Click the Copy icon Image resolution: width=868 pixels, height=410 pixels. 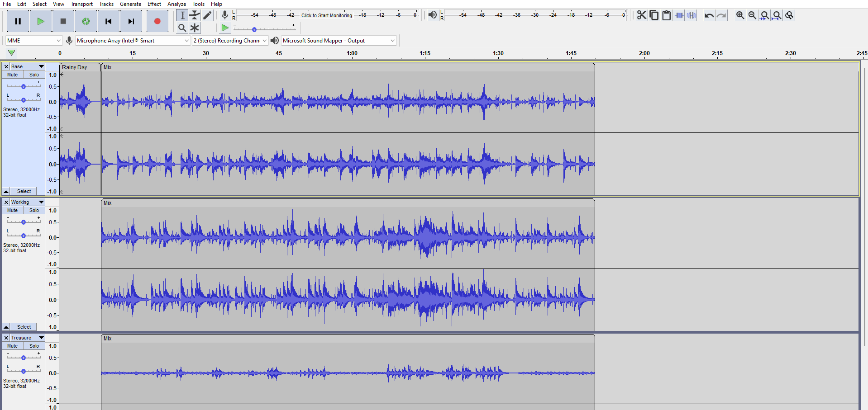click(654, 15)
